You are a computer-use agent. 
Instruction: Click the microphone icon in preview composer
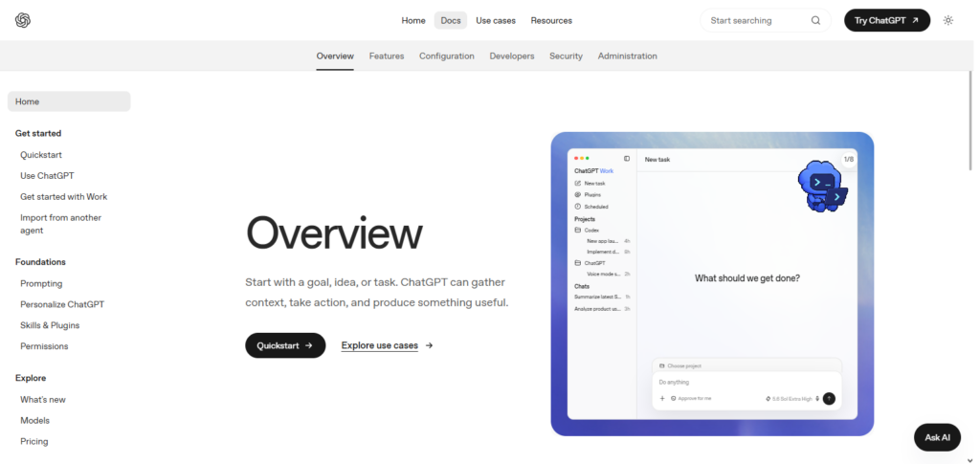coord(817,398)
